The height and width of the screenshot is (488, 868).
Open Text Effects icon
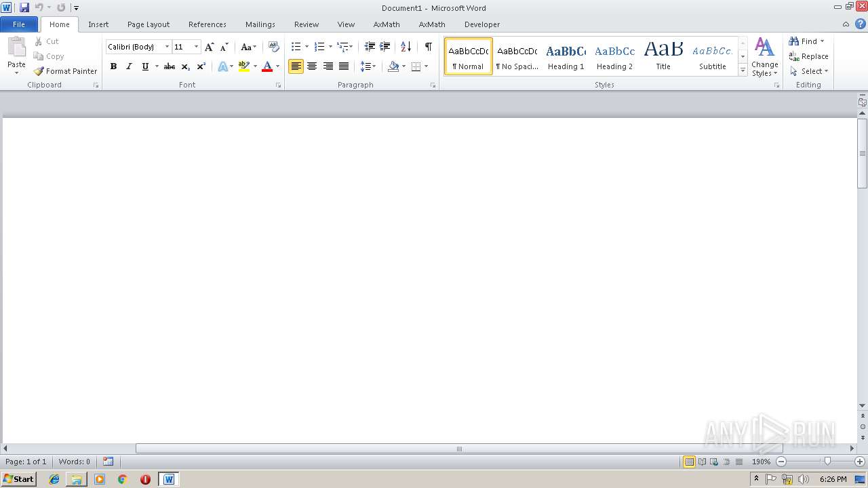coord(222,66)
